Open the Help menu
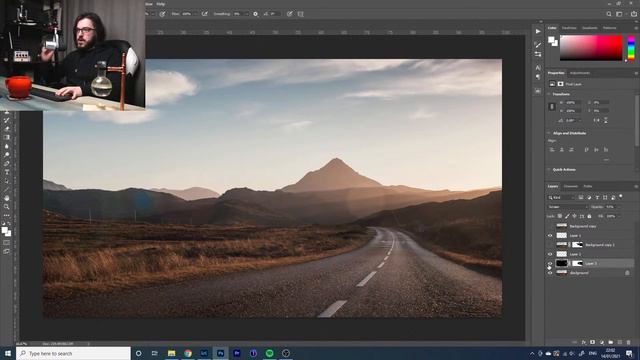The height and width of the screenshot is (360, 640). 161,4
